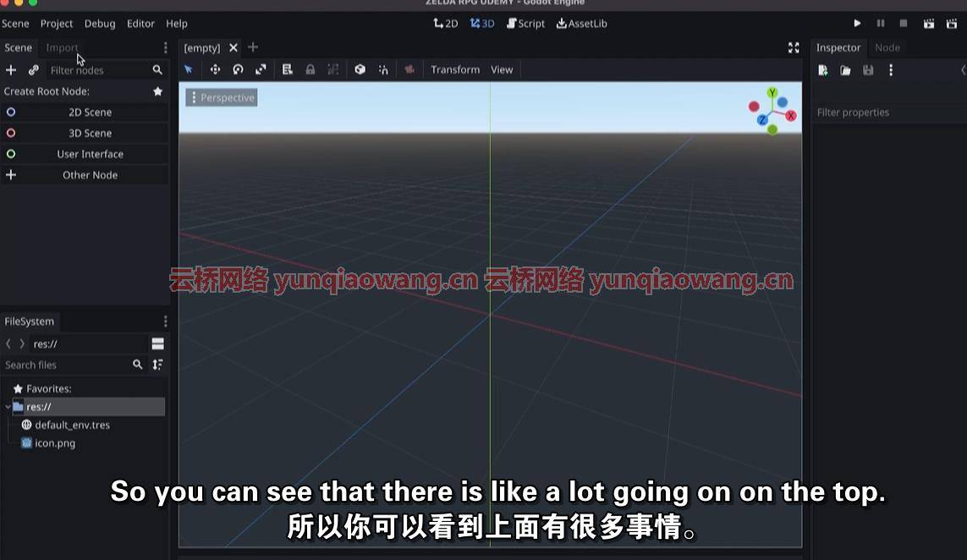Activate the Rotate mode tool
This screenshot has height=560, width=967.
tap(238, 69)
